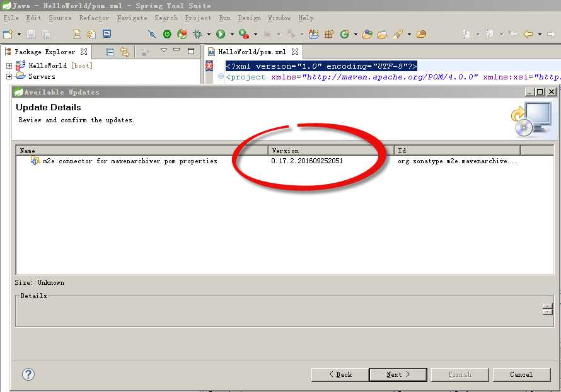Open the Navigate menu

click(132, 18)
